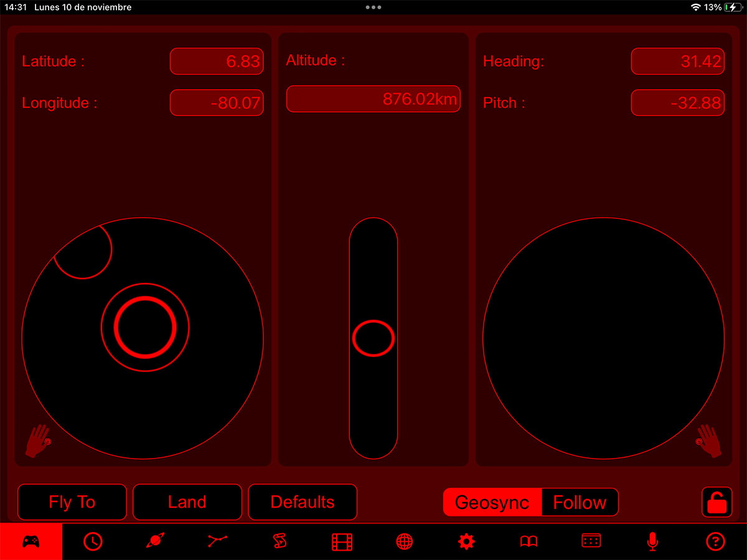747x560 pixels.
Task: Tap the multitasking dots at screen top
Action: tap(374, 7)
